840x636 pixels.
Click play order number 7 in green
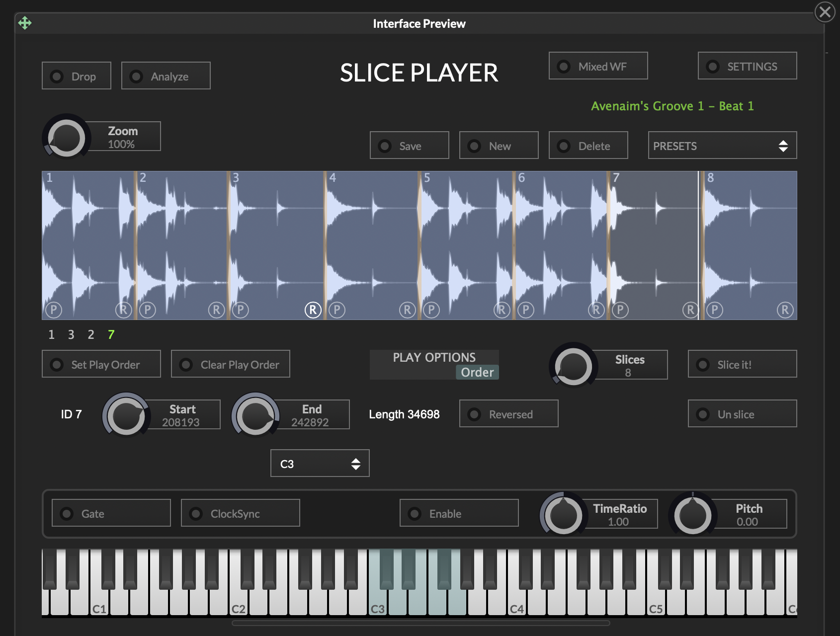(111, 334)
